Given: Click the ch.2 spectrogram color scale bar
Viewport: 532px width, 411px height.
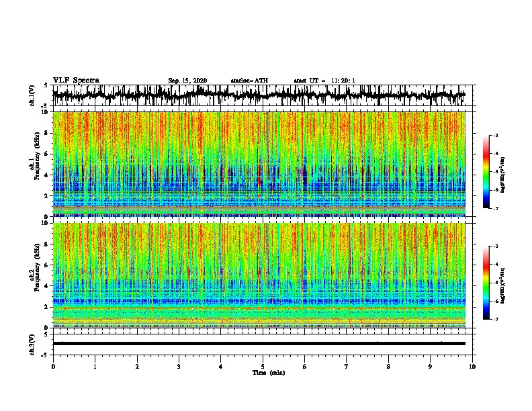Looking at the screenshot, I should pyautogui.click(x=486, y=283).
